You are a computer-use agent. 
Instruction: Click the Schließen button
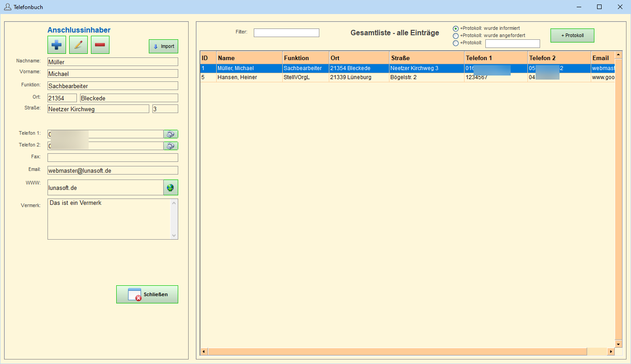point(147,294)
